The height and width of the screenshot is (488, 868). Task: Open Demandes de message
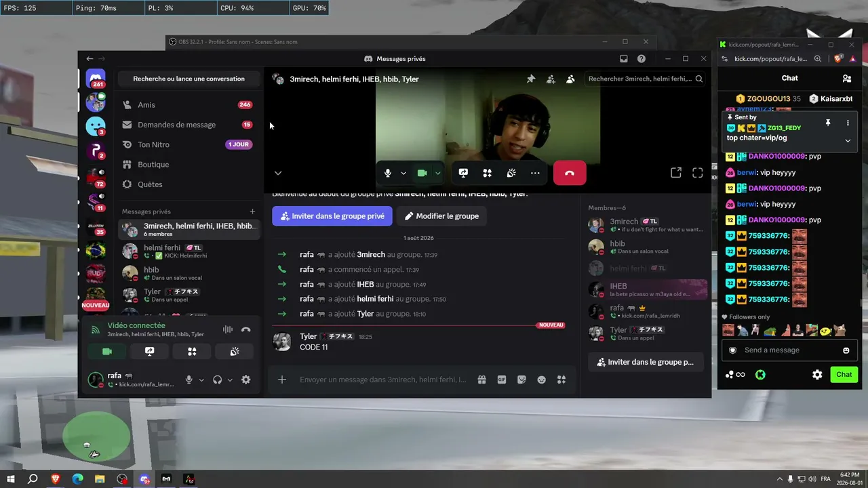[189, 125]
